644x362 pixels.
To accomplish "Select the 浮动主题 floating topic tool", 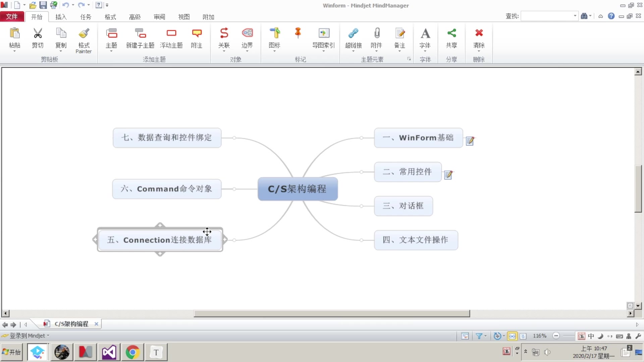I will click(171, 34).
